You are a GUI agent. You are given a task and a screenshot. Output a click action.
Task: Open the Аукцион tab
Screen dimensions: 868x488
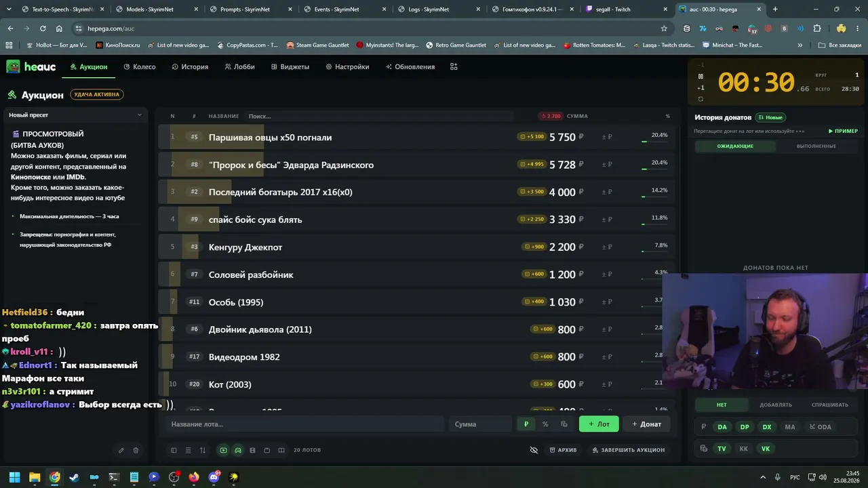[x=89, y=66]
